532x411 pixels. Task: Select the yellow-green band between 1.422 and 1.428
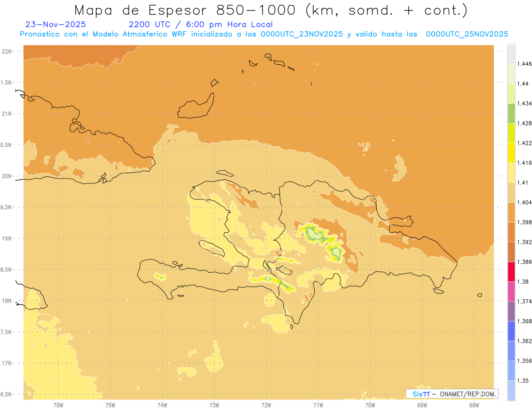[511, 133]
